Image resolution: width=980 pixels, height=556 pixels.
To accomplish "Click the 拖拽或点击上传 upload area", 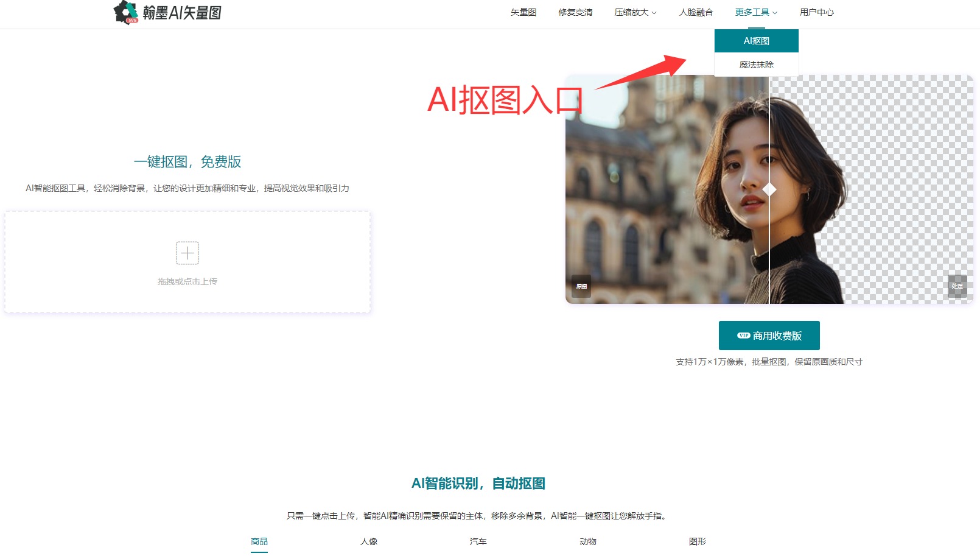I will pyautogui.click(x=187, y=281).
